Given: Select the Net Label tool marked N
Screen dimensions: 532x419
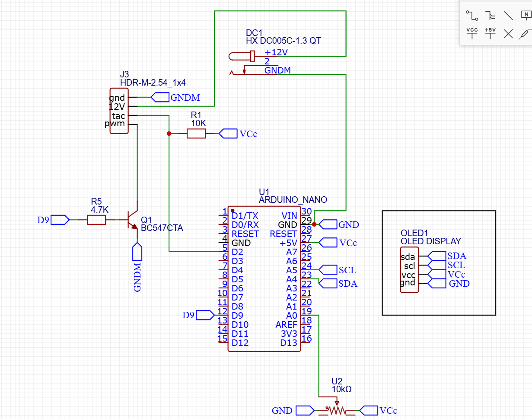Looking at the screenshot, I should [x=526, y=15].
